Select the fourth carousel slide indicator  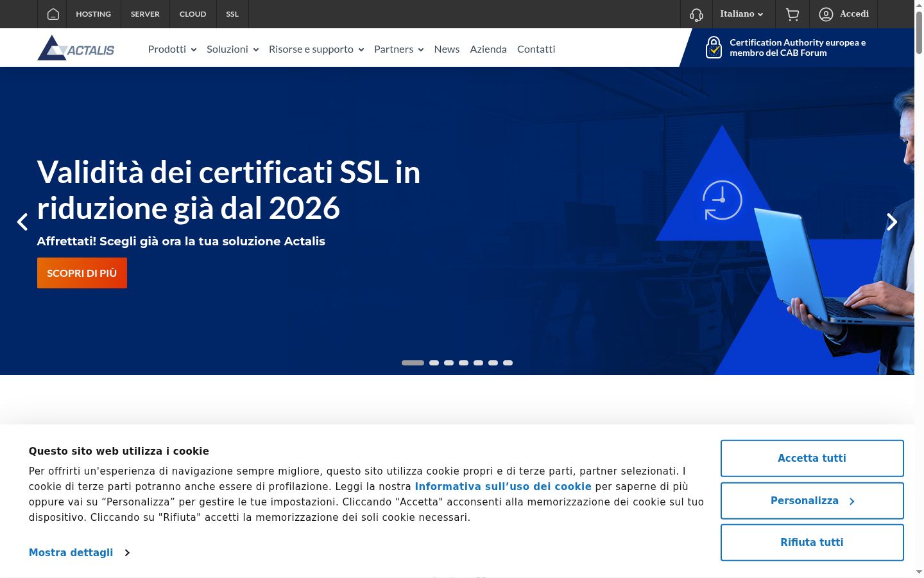click(463, 363)
